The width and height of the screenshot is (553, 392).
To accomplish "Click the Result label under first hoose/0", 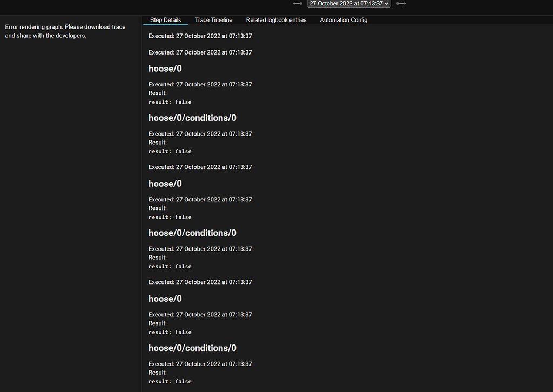I will click(x=157, y=93).
